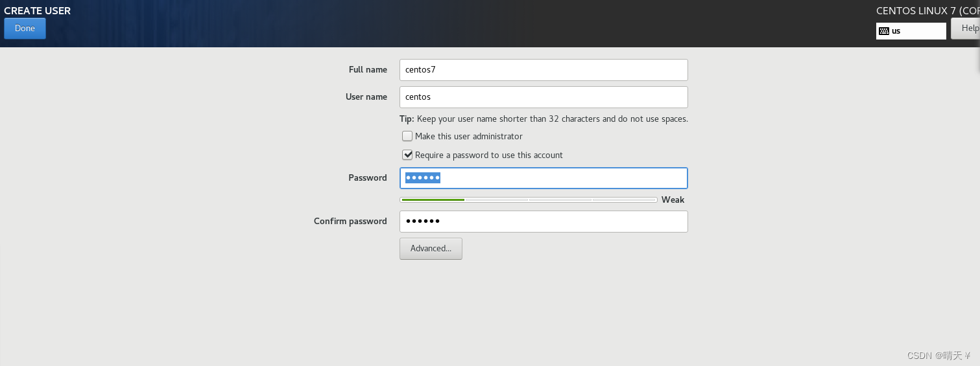Open the us keyboard layout selector
This screenshot has width=980, height=366.
(x=911, y=31)
